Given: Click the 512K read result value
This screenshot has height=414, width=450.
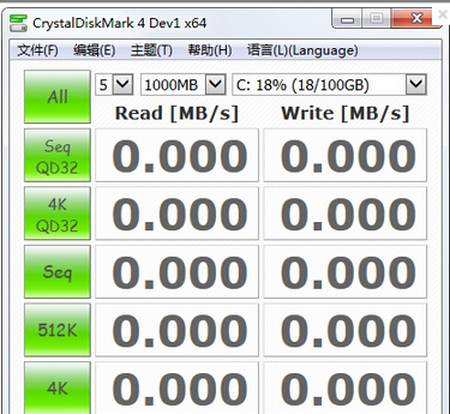Looking at the screenshot, I should point(177,330).
